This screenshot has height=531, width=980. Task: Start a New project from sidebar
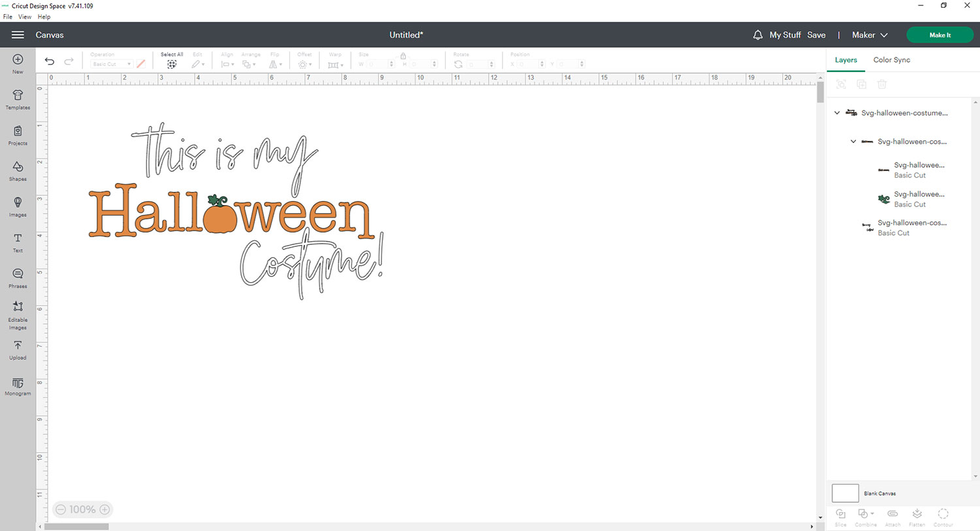18,63
